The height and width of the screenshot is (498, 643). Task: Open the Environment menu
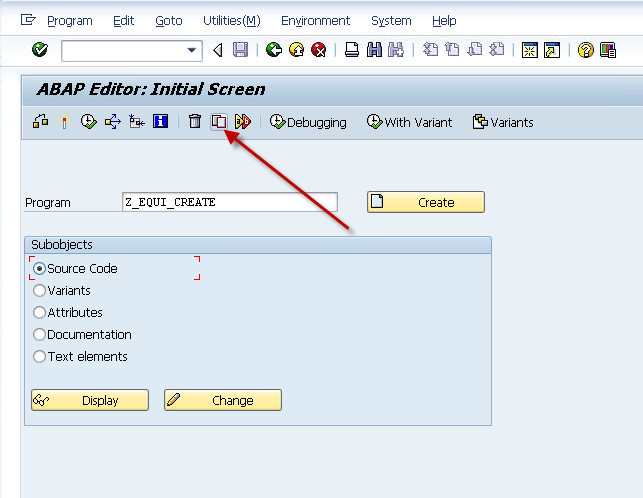click(x=315, y=21)
